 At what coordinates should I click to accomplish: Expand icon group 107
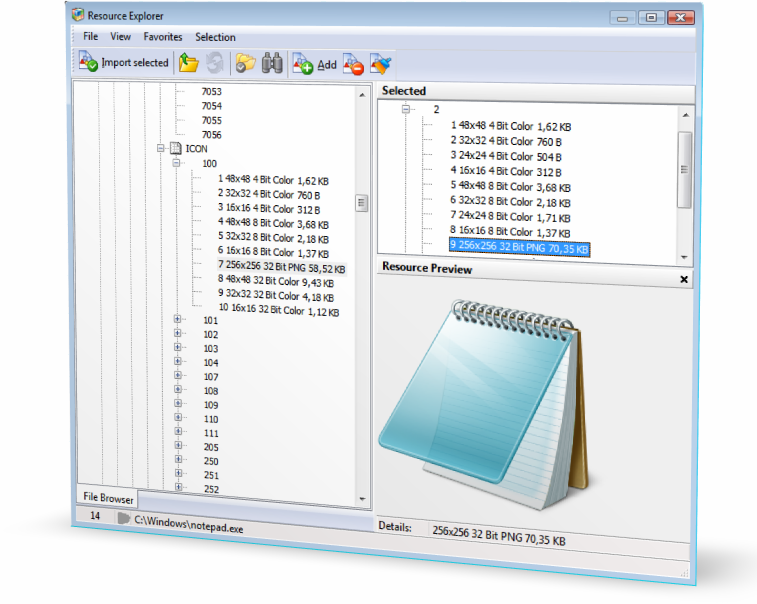(178, 377)
